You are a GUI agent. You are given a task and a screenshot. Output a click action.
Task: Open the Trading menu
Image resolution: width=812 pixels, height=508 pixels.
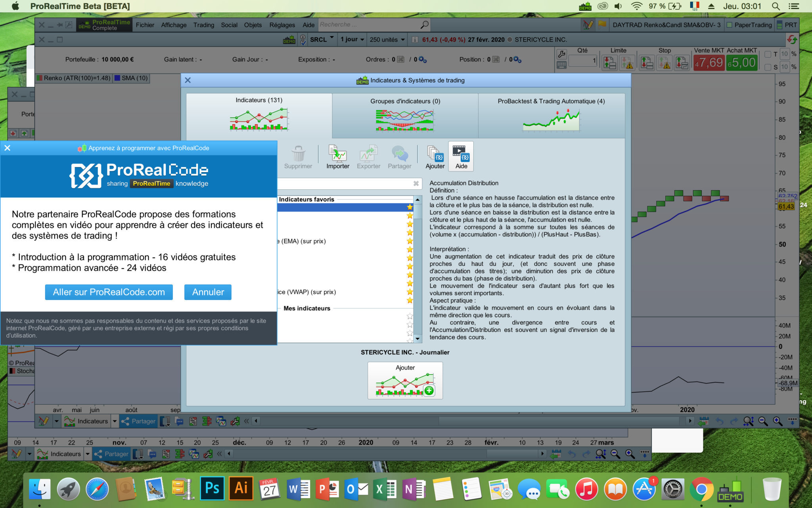[x=203, y=25]
